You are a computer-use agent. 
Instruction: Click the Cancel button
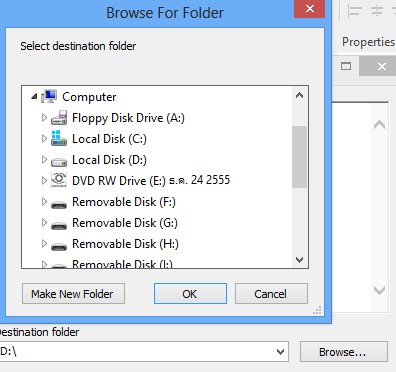[x=271, y=294]
